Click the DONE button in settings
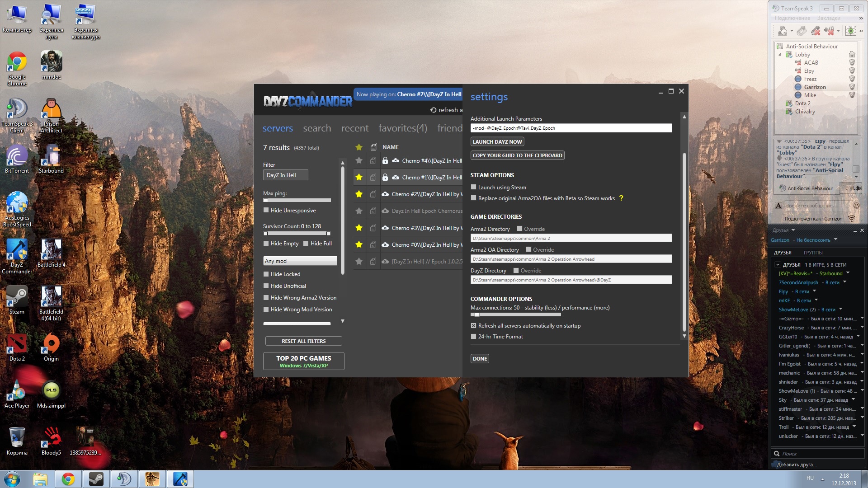Screen dimensions: 868x488 [480, 358]
